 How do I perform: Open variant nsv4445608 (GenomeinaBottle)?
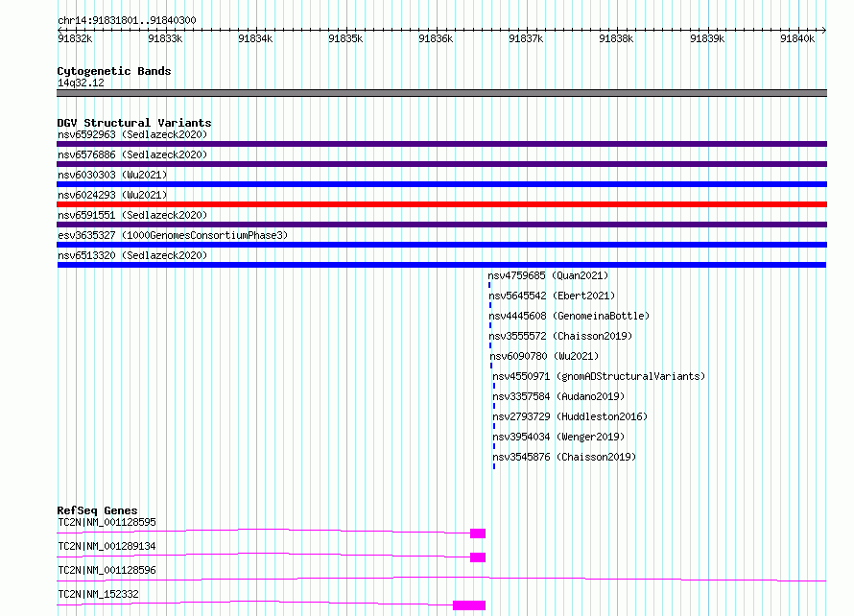[x=569, y=316]
